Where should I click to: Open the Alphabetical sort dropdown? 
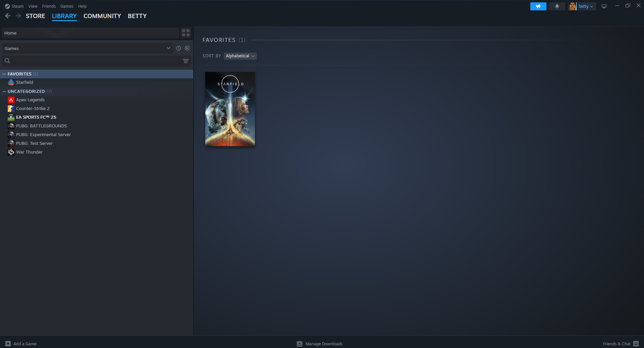240,56
